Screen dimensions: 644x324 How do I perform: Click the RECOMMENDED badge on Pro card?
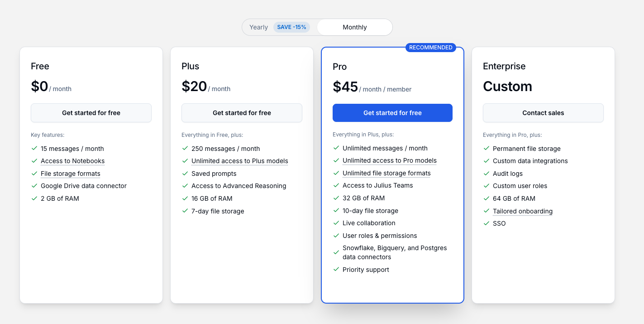pos(430,47)
